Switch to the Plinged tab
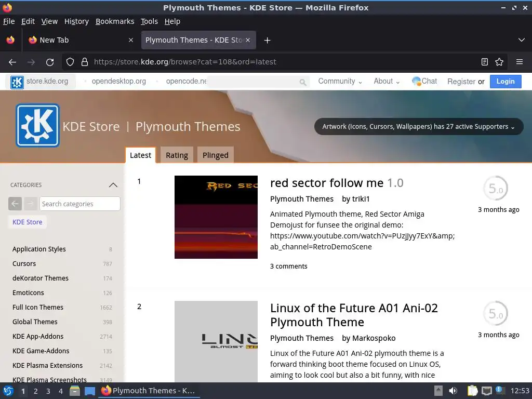The height and width of the screenshot is (399, 532). pos(216,155)
